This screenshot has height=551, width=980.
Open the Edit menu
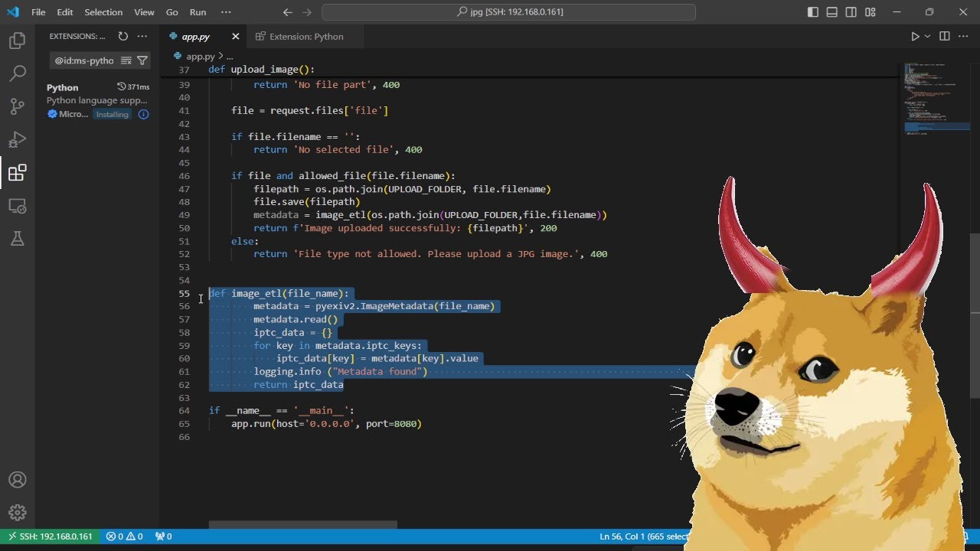pyautogui.click(x=65, y=12)
